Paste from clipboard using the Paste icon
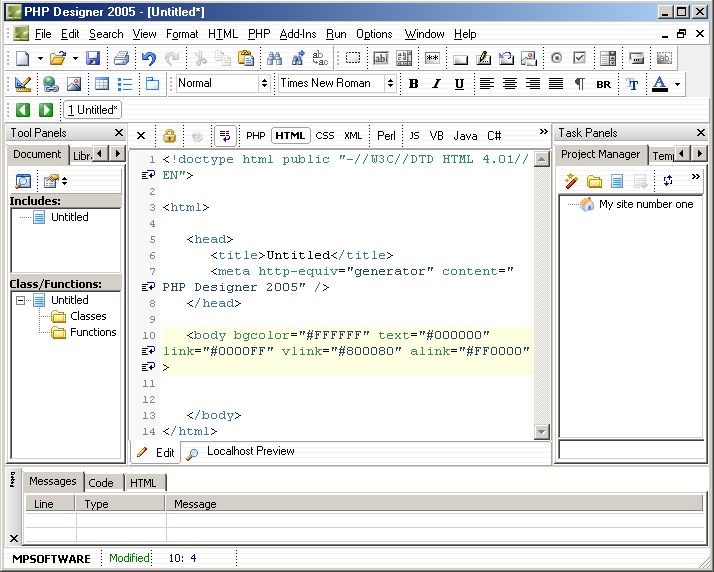 (245, 58)
